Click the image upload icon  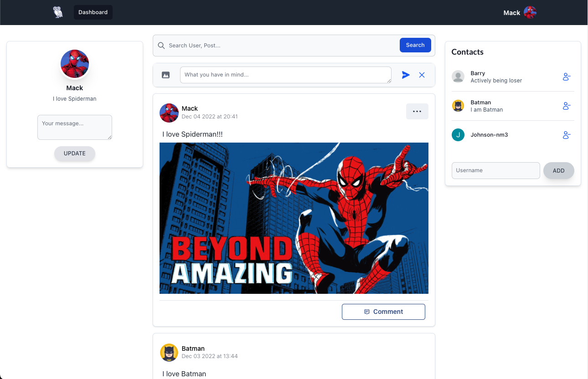(166, 75)
